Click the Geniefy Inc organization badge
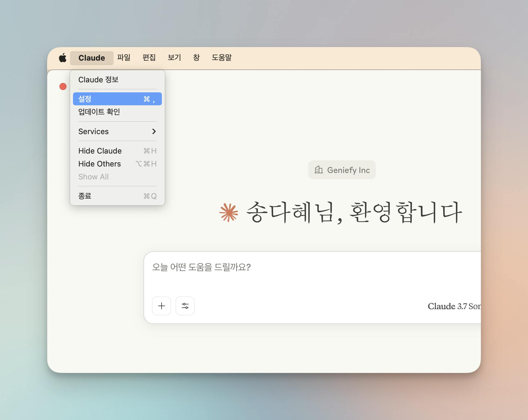The image size is (528, 420). (342, 170)
